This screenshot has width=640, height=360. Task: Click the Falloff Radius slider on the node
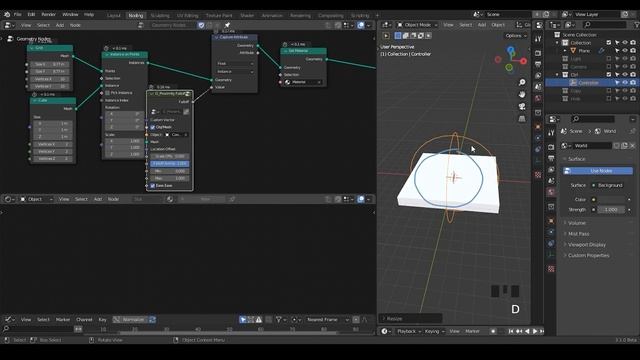[x=170, y=164]
